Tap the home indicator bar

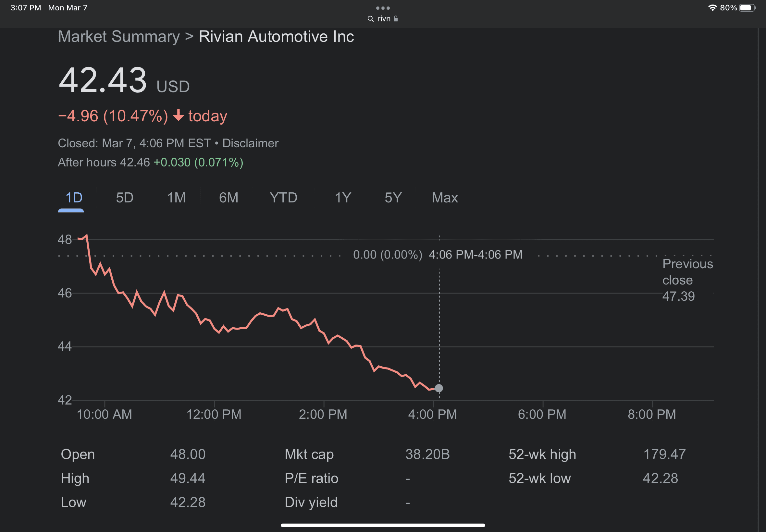tap(383, 525)
